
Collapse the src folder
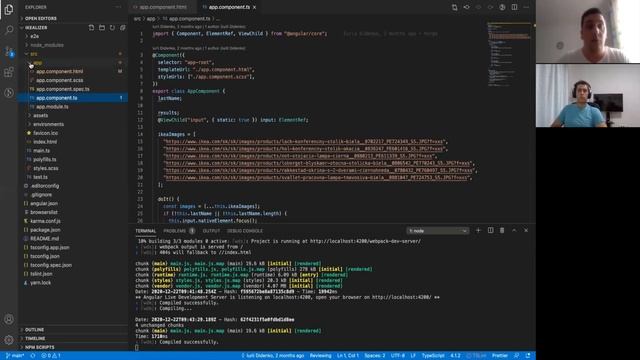(73, 54)
